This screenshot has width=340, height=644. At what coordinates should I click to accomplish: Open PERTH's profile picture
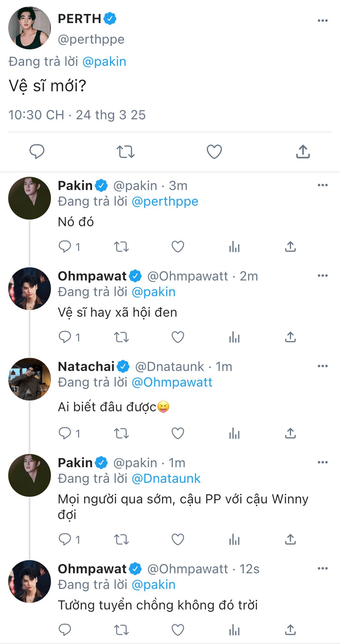pyautogui.click(x=29, y=28)
